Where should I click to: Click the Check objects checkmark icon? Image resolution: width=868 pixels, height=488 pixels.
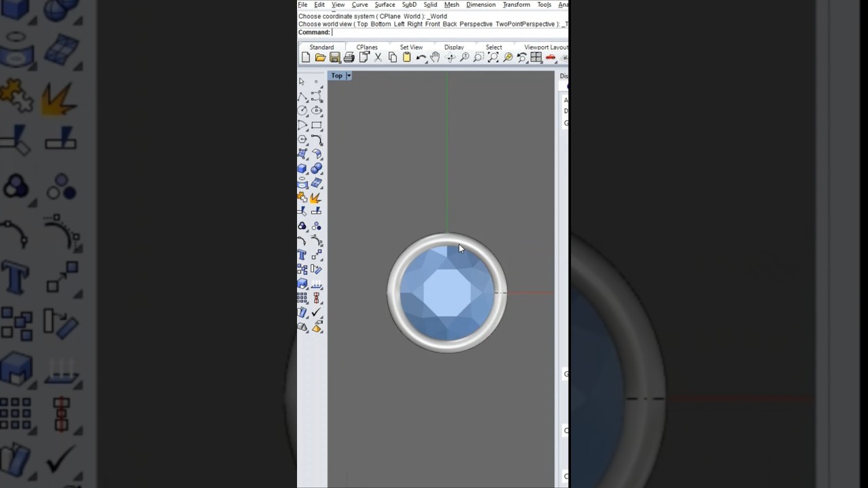[x=317, y=312]
